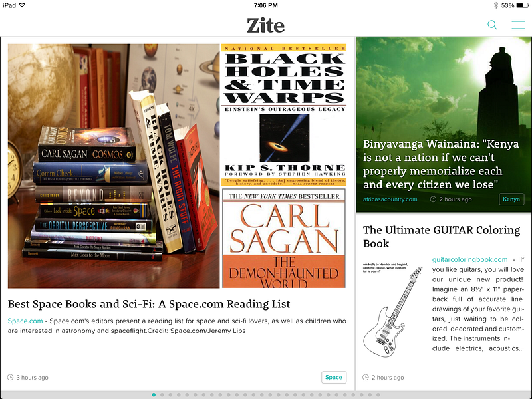
Task: Open the Binyavanga Wainaina Kenya article
Action: (x=441, y=164)
